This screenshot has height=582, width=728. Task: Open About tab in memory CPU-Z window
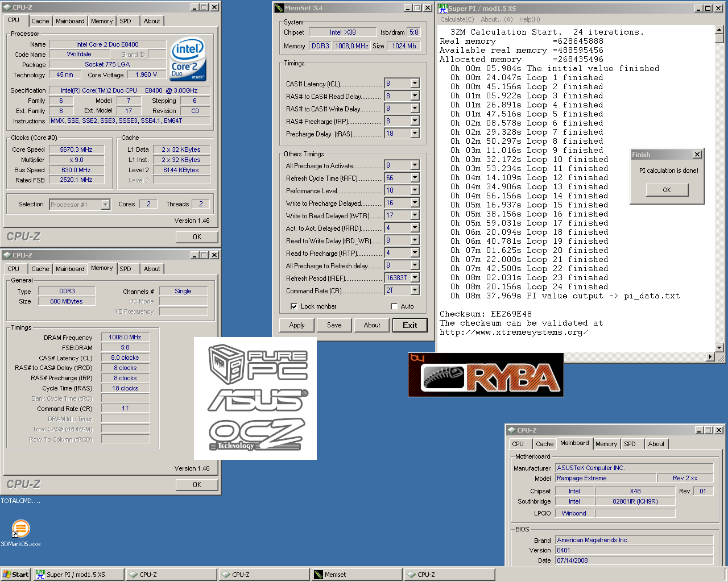coord(152,269)
